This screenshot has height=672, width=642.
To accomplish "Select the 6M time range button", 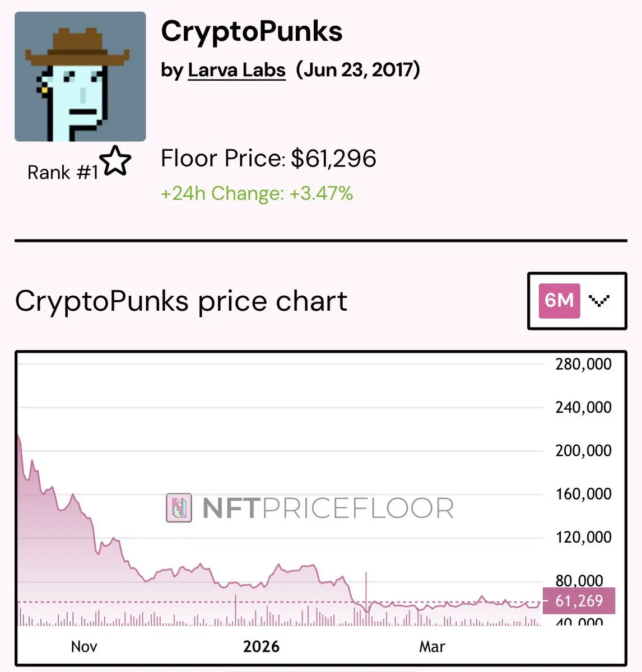I will coord(559,301).
